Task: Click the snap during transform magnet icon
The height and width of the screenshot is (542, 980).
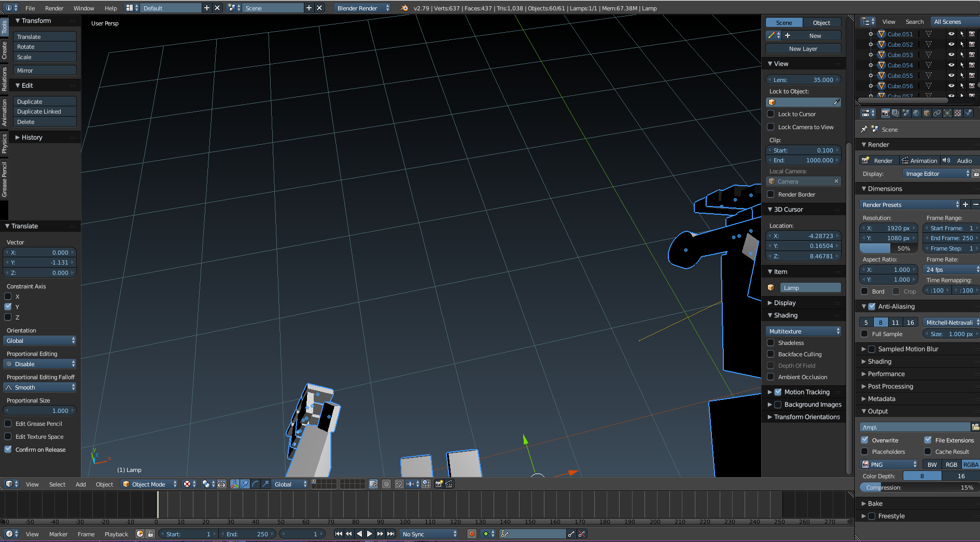Action: click(x=399, y=484)
